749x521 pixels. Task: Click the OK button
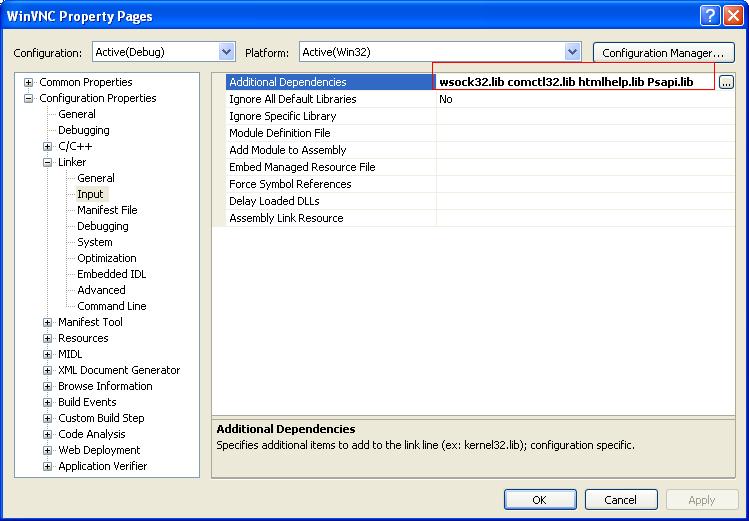click(540, 500)
